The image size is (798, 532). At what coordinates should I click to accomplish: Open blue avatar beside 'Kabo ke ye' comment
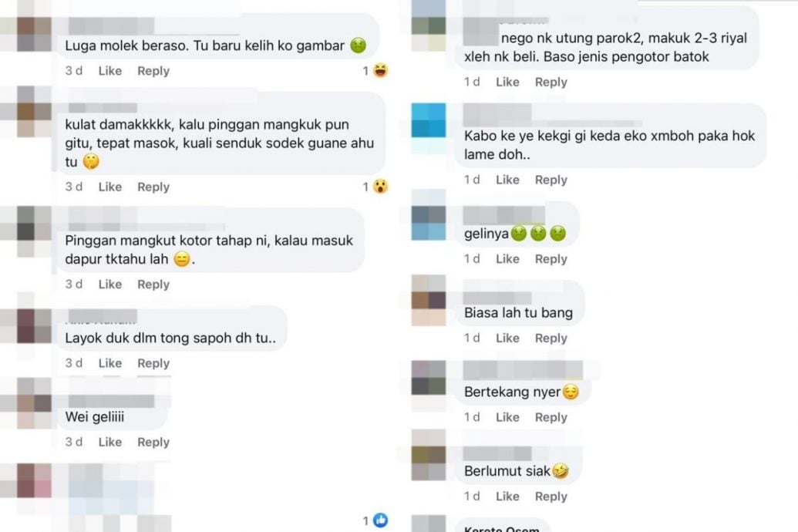429,120
